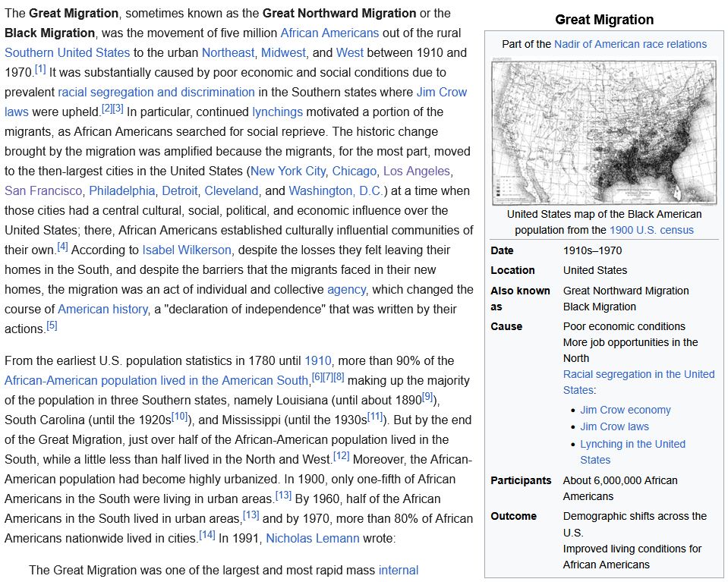Click the Nadir of American race relations link

(631, 46)
